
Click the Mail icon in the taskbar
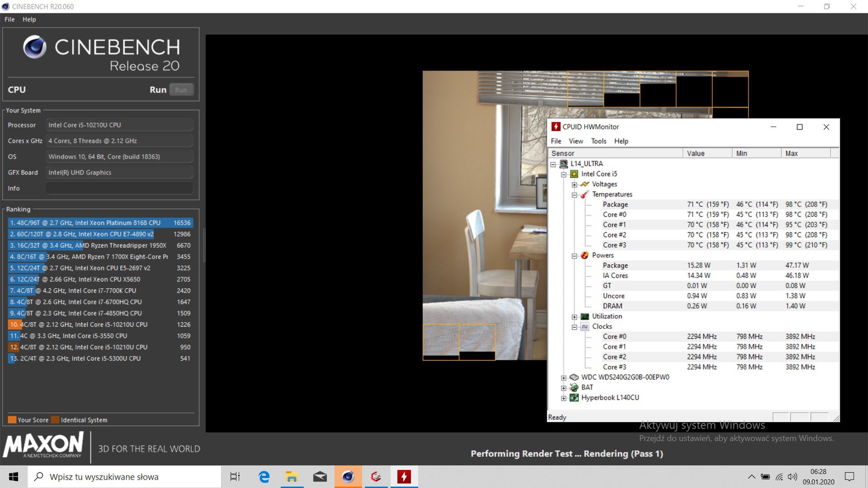[x=320, y=477]
